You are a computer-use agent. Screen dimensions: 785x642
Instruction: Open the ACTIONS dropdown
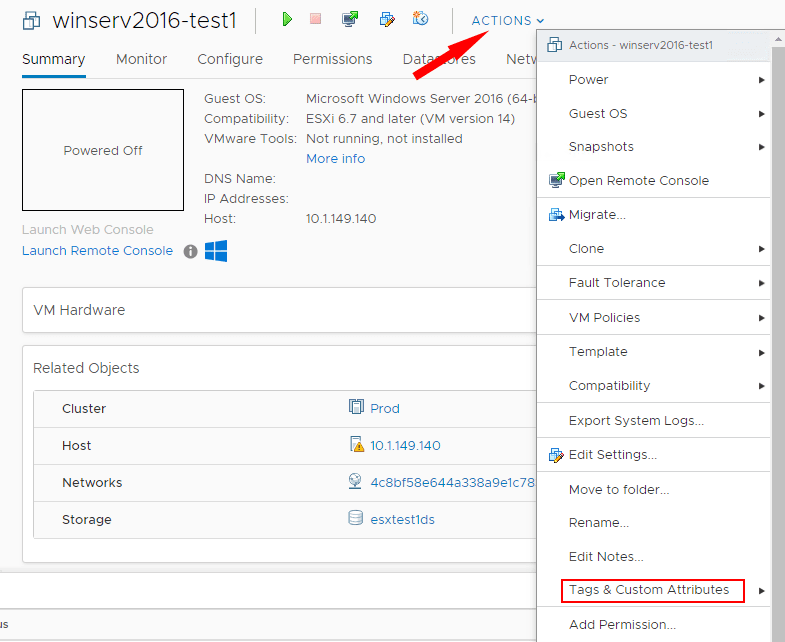(x=508, y=21)
